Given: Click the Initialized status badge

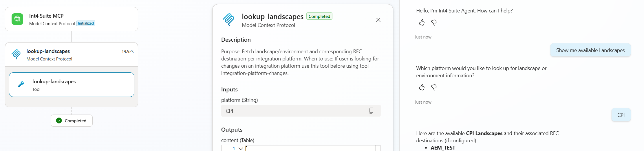Looking at the screenshot, I should pos(86,23).
